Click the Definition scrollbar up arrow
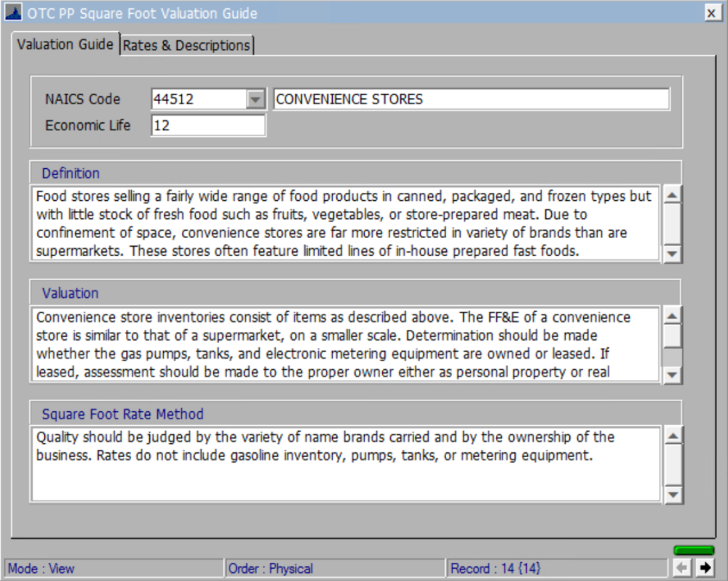This screenshot has width=728, height=581. point(672,195)
